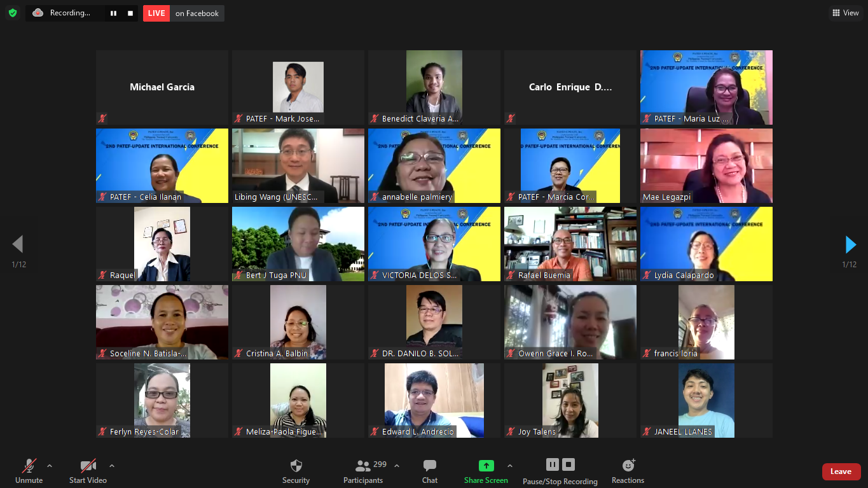Screen dimensions: 868x488
Task: Click the red Leave button
Action: [841, 471]
